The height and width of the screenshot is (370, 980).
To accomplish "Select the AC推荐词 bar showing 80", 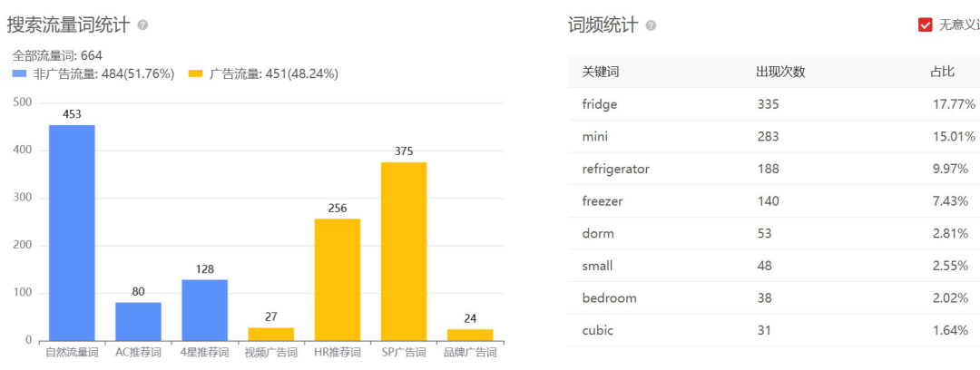I will (x=138, y=321).
